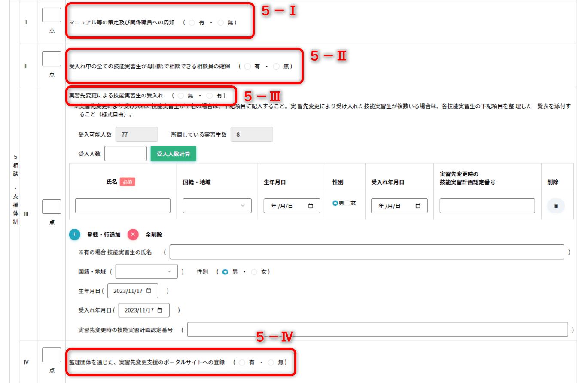
Task: Click the 氏名 text field in table
Action: tap(122, 206)
